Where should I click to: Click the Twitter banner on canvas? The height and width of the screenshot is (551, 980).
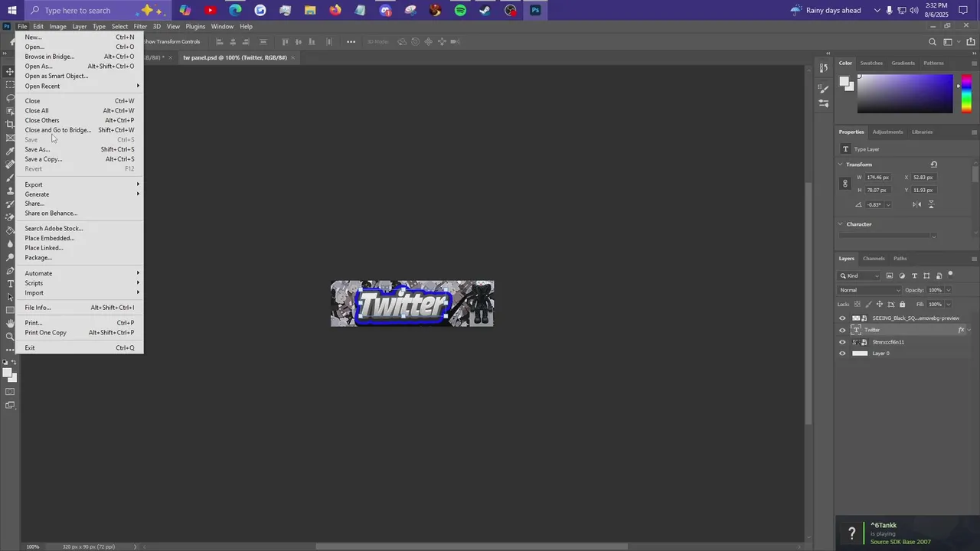pos(412,304)
